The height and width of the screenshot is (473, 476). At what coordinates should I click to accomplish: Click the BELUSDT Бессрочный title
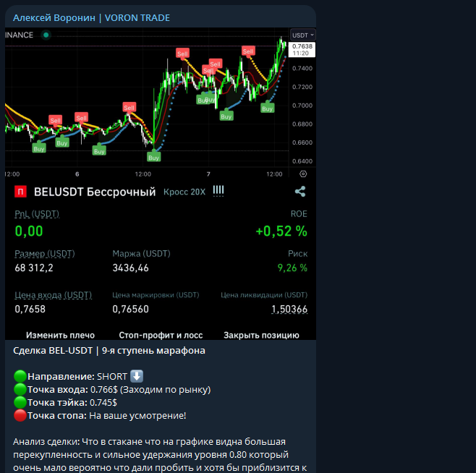[x=95, y=192]
